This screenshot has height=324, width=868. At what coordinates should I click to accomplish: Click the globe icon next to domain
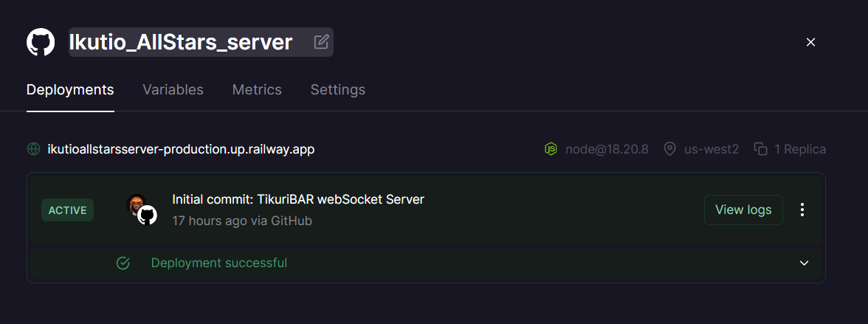pos(34,149)
